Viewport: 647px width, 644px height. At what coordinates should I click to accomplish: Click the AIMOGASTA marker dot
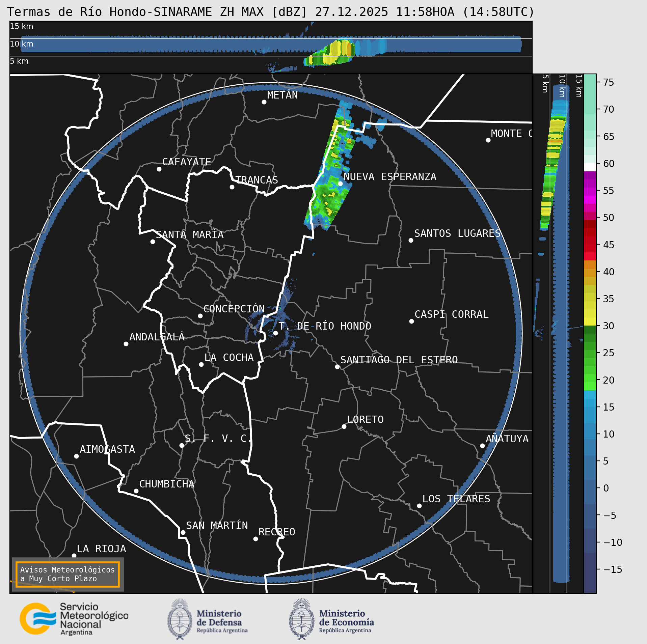pos(76,456)
